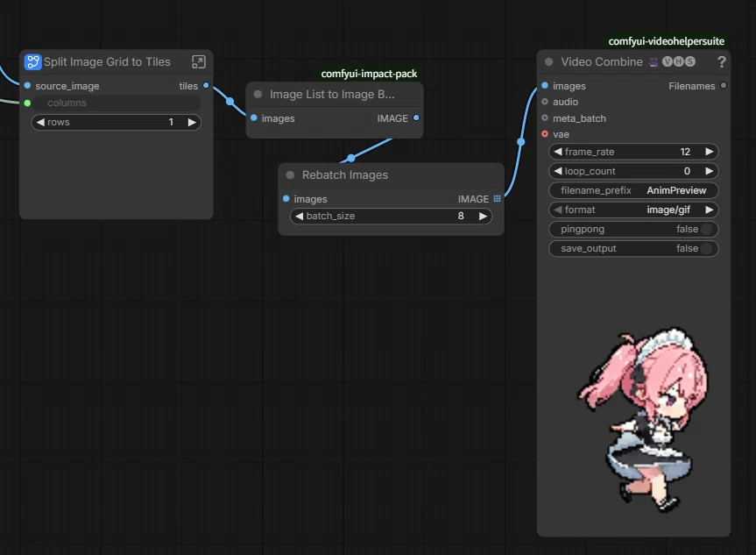The image size is (756, 555).
Task: Open the Video Combine help question mark
Action: (721, 61)
